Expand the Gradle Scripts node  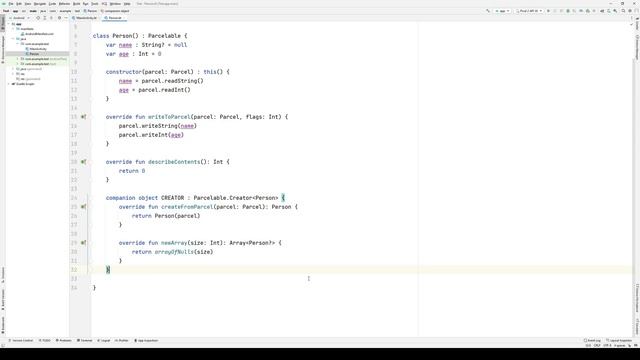[x=9, y=84]
